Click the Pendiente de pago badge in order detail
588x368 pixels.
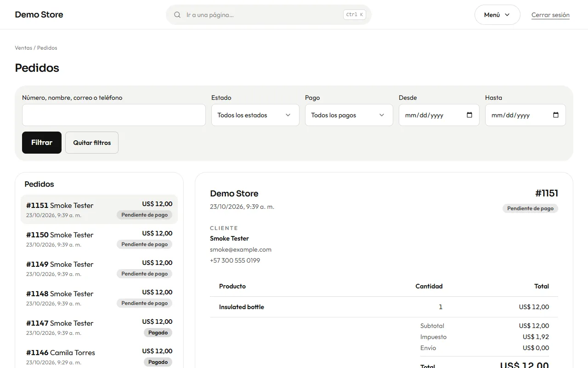click(531, 208)
